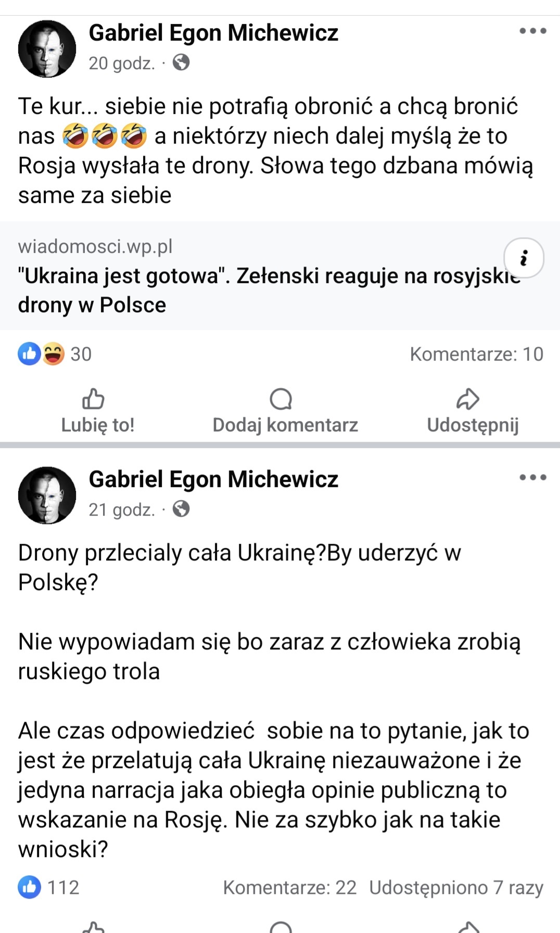
Task: Open Komentarze: 22 comments list
Action: pyautogui.click(x=290, y=887)
